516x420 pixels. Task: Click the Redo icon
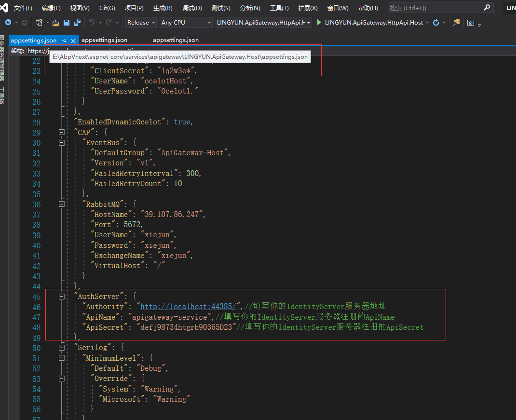pyautogui.click(x=109, y=22)
